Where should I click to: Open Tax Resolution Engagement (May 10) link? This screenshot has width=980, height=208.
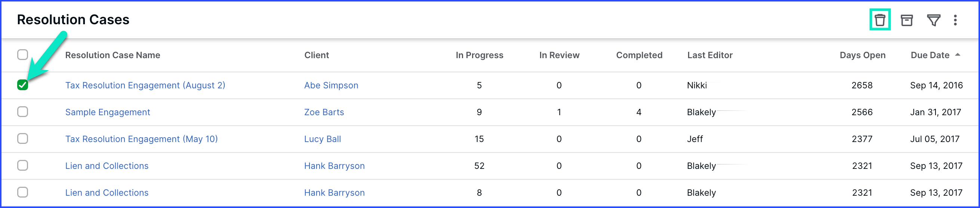tap(141, 139)
